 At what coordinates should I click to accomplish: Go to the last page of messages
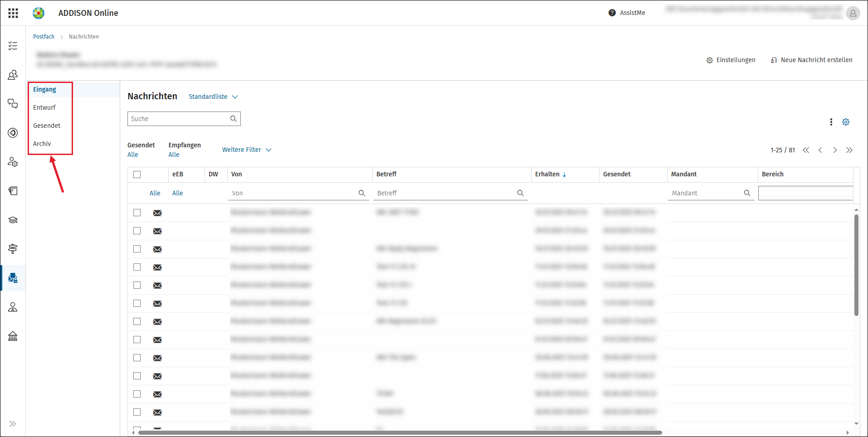849,150
